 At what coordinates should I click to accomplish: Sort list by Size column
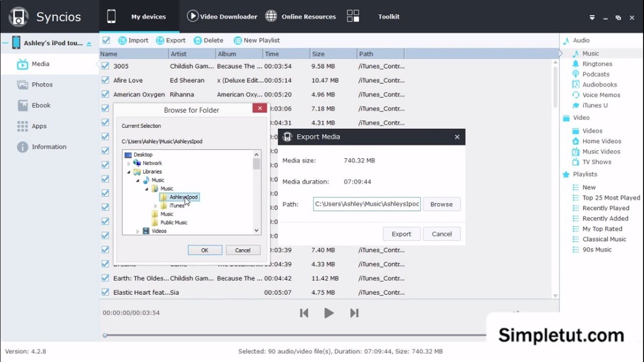(x=333, y=54)
